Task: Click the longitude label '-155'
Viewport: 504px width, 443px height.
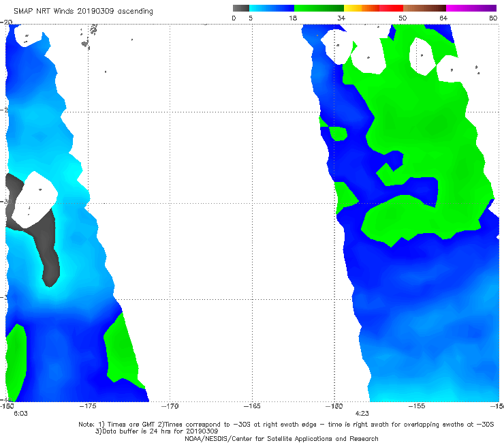Action: coord(417,406)
